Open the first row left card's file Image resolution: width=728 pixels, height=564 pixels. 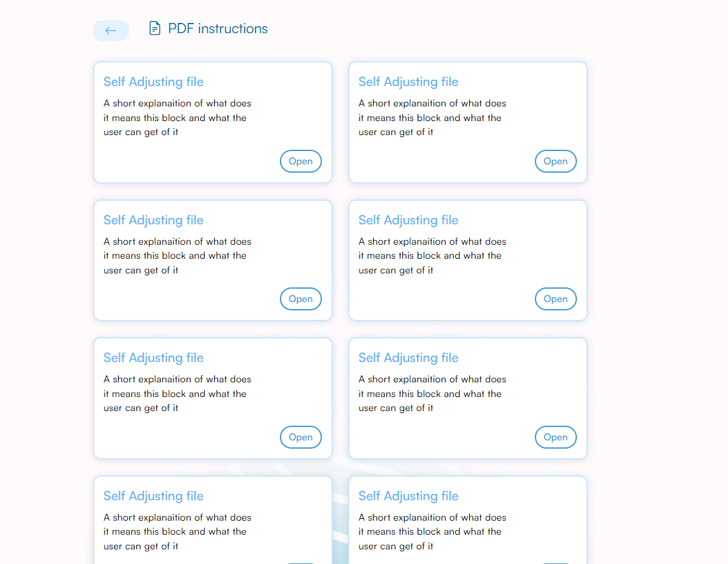[301, 161]
